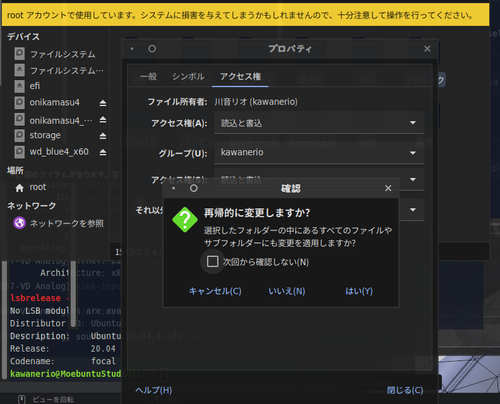
Task: Click the green question mark icon
Action: (185, 219)
